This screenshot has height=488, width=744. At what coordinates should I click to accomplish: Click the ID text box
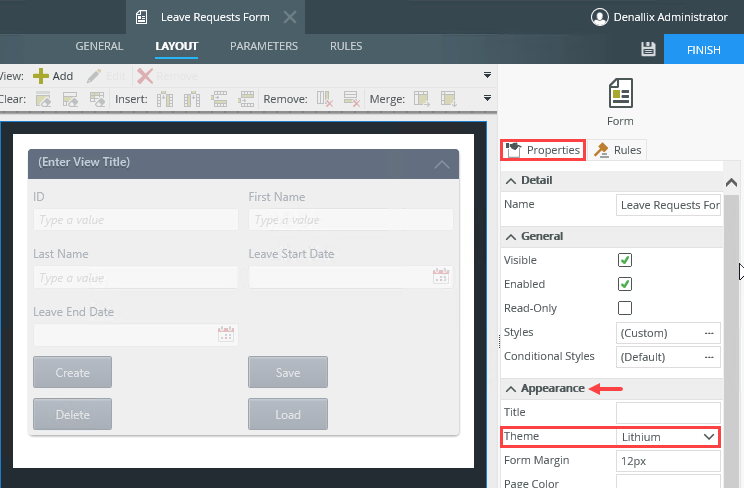pos(136,220)
